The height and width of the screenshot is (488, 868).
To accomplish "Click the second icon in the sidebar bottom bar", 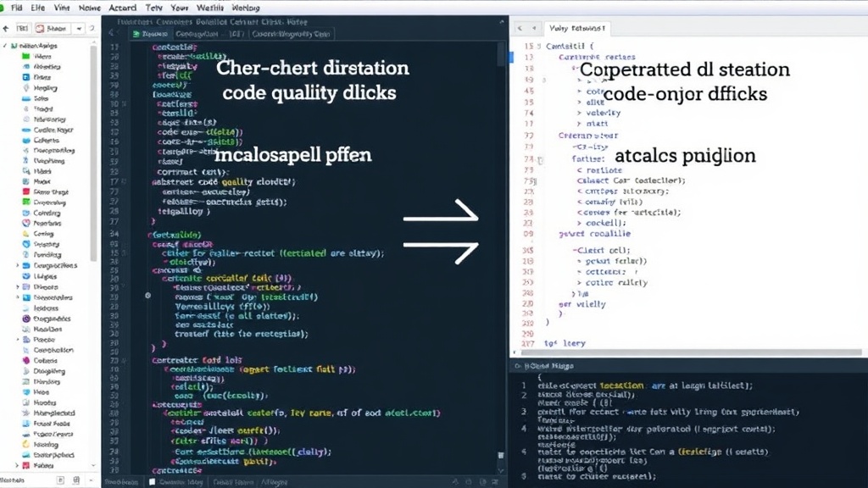I will pyautogui.click(x=76, y=480).
